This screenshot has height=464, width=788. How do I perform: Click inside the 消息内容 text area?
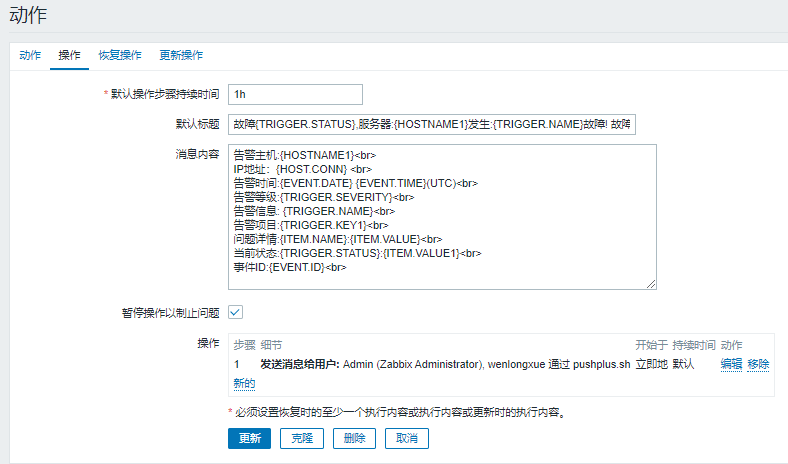(x=442, y=216)
